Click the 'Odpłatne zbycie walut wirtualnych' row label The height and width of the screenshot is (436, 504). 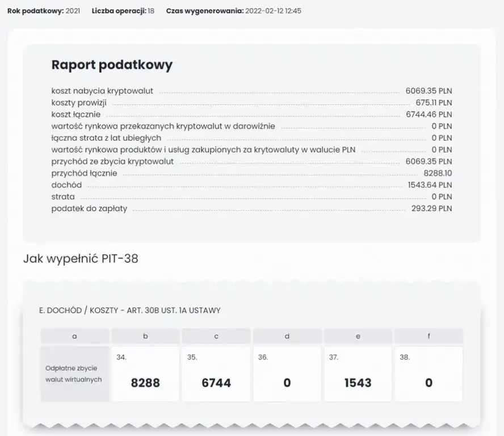pos(74,374)
